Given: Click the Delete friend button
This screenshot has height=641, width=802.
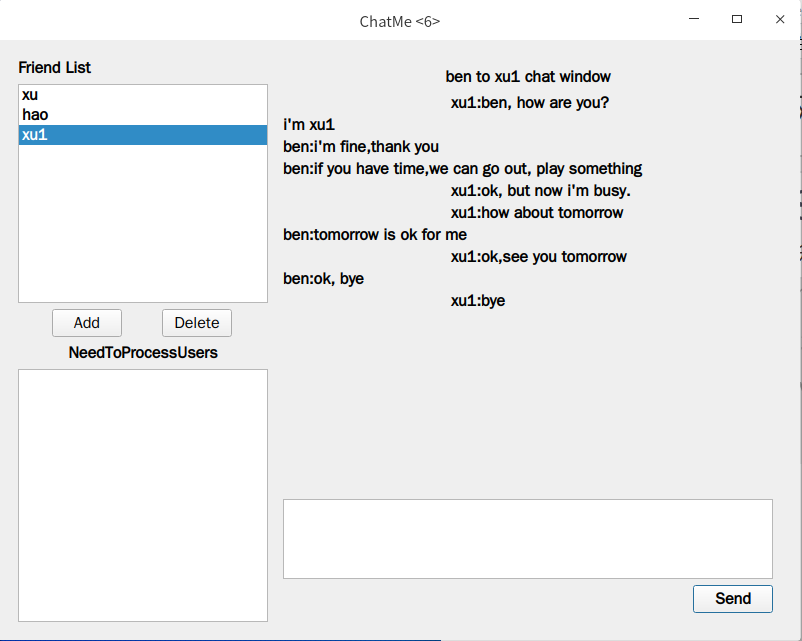Looking at the screenshot, I should click(x=197, y=323).
